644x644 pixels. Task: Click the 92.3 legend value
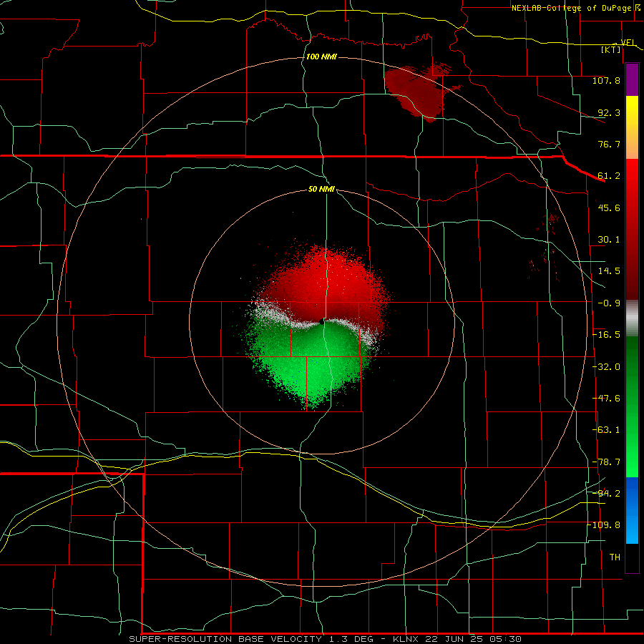pos(609,112)
